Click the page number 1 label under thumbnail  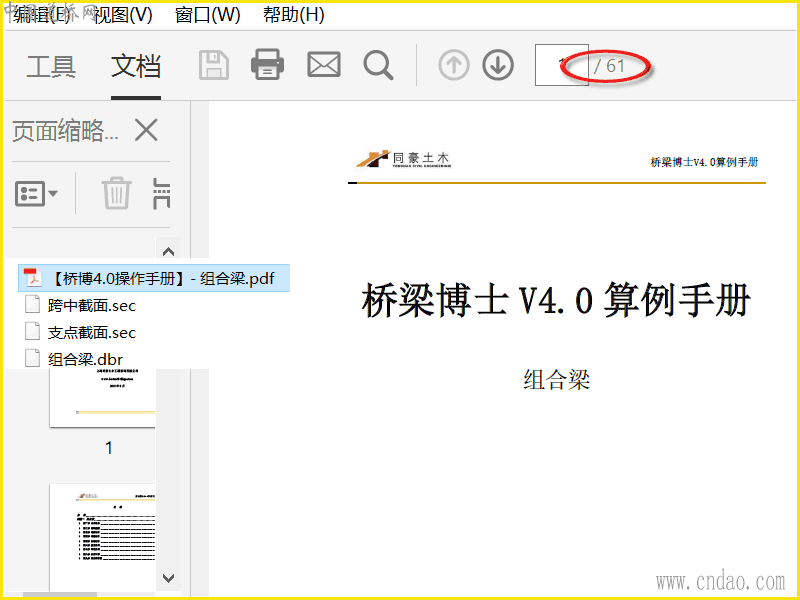(x=109, y=448)
